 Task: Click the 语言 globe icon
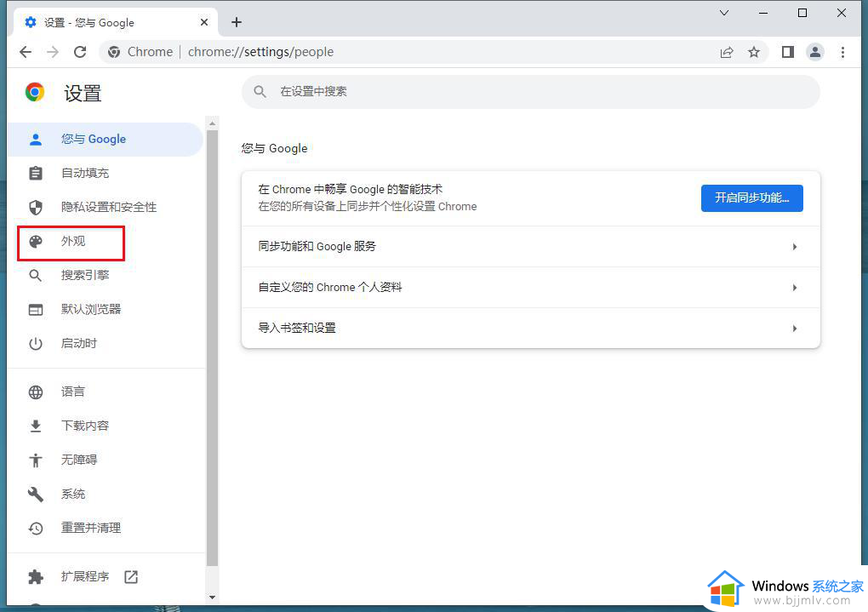[36, 392]
